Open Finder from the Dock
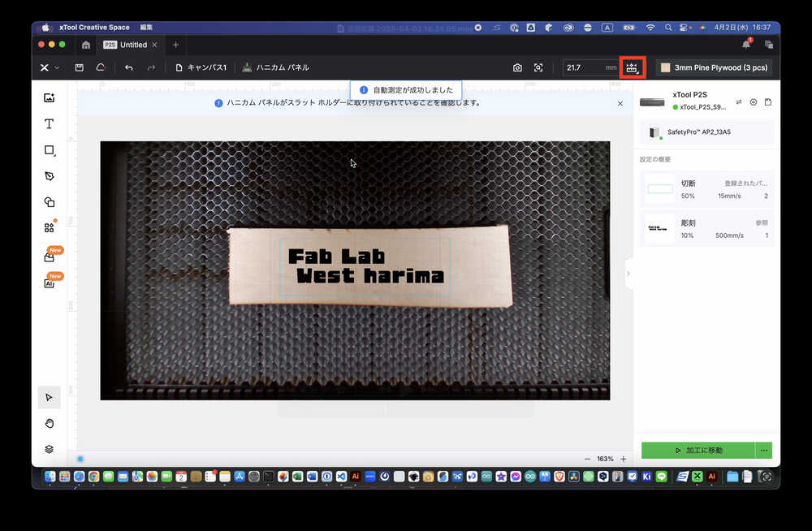The image size is (812, 531). (50, 477)
